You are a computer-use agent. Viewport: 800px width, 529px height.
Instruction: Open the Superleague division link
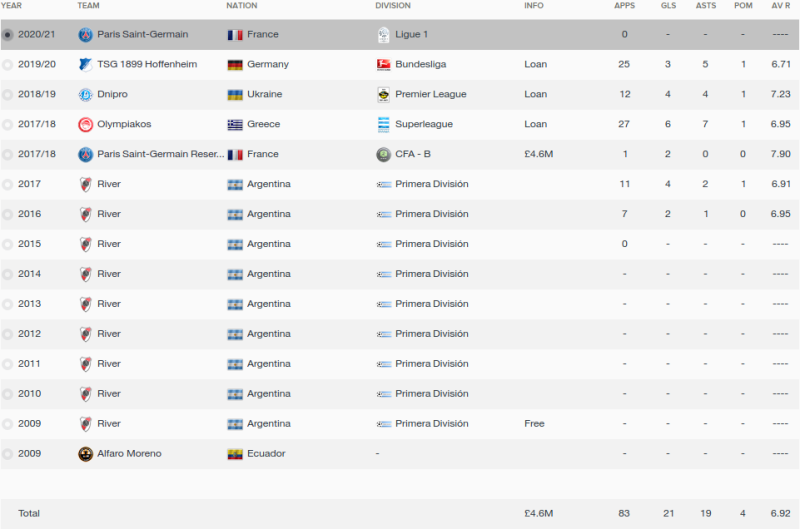click(x=424, y=124)
